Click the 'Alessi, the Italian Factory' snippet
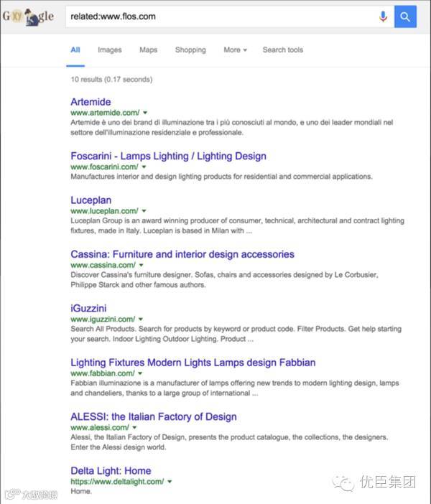 point(229,442)
